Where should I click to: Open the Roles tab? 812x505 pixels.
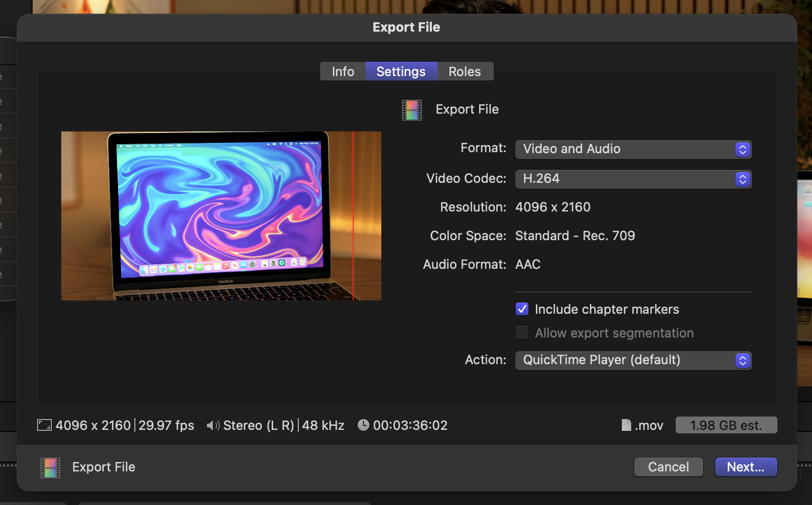(x=464, y=72)
